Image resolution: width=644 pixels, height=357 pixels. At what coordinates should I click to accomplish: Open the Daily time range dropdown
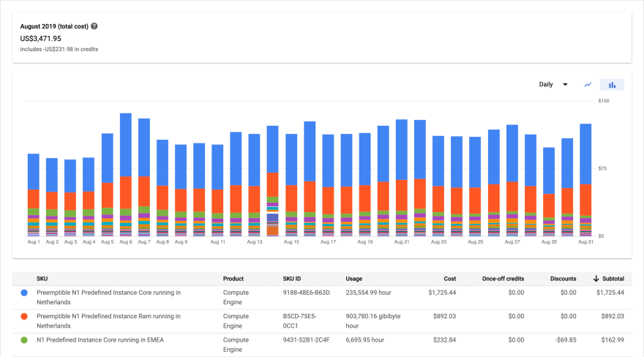[x=553, y=85]
